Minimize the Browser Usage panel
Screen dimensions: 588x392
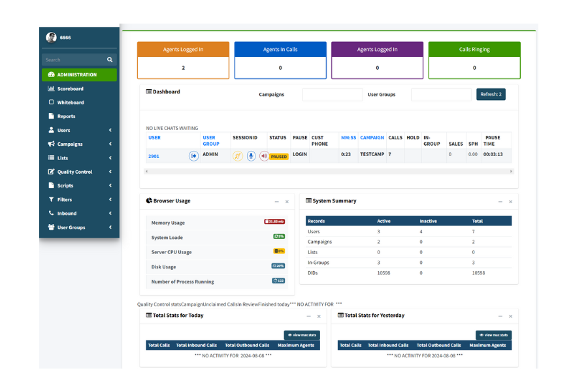pyautogui.click(x=276, y=202)
